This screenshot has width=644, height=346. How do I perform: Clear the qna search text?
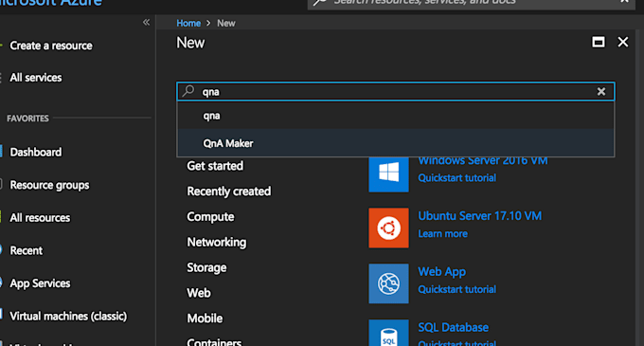[600, 91]
